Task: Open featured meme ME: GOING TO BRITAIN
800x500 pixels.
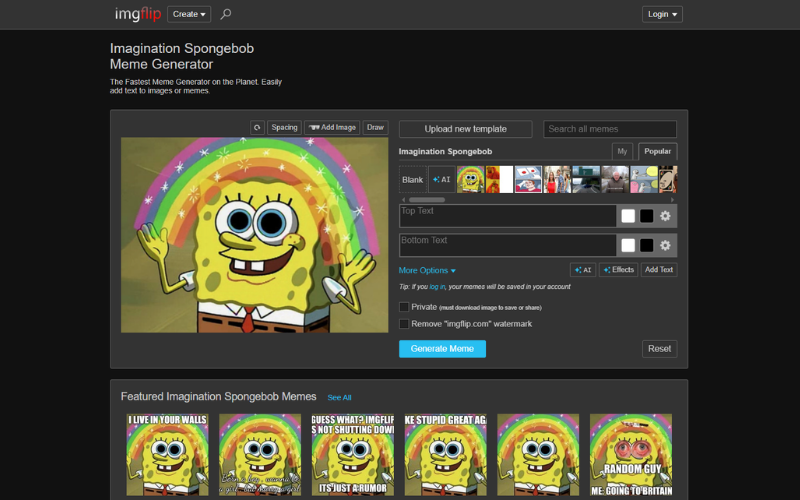Action: 631,455
